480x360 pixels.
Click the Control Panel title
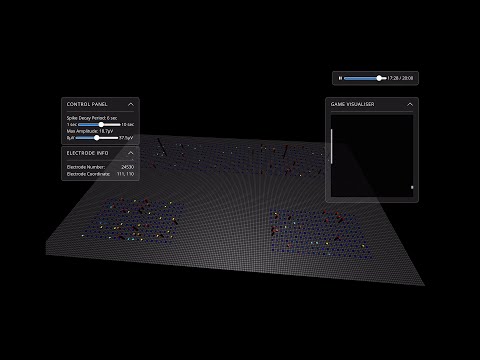(x=87, y=104)
